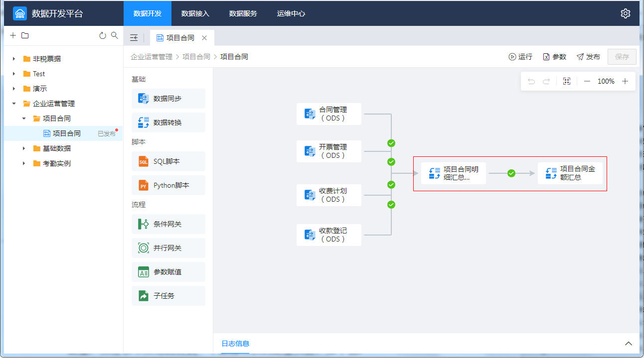Expand the 日志信息 panel chevron
644x358 pixels.
(x=629, y=344)
